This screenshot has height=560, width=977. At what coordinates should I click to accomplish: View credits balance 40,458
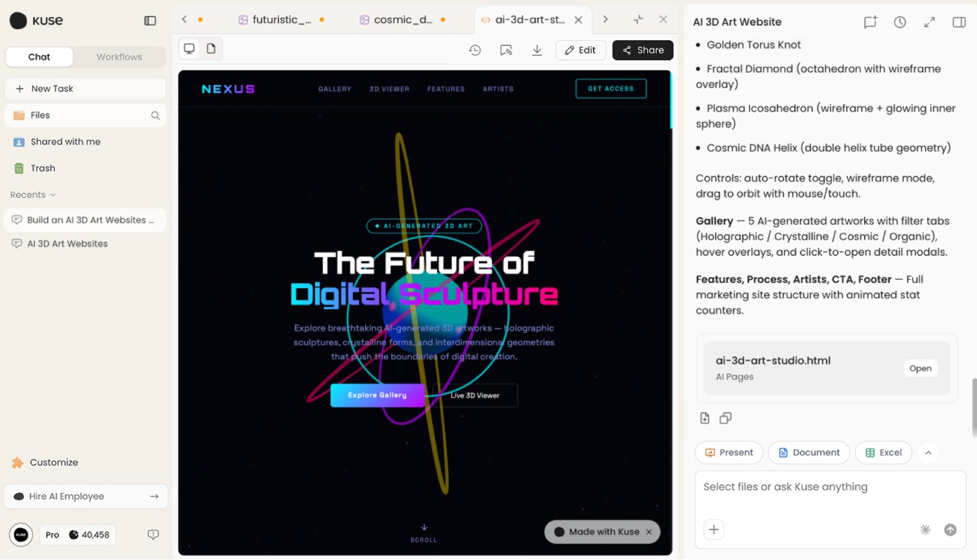(x=89, y=535)
